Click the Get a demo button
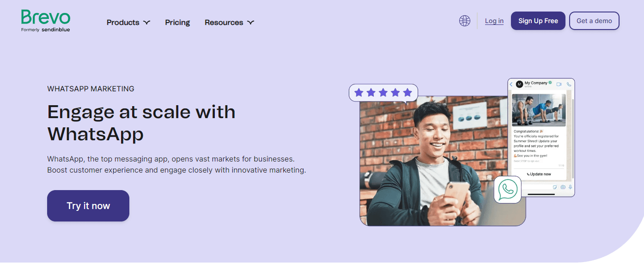Image resolution: width=644 pixels, height=275 pixels. coord(594,21)
